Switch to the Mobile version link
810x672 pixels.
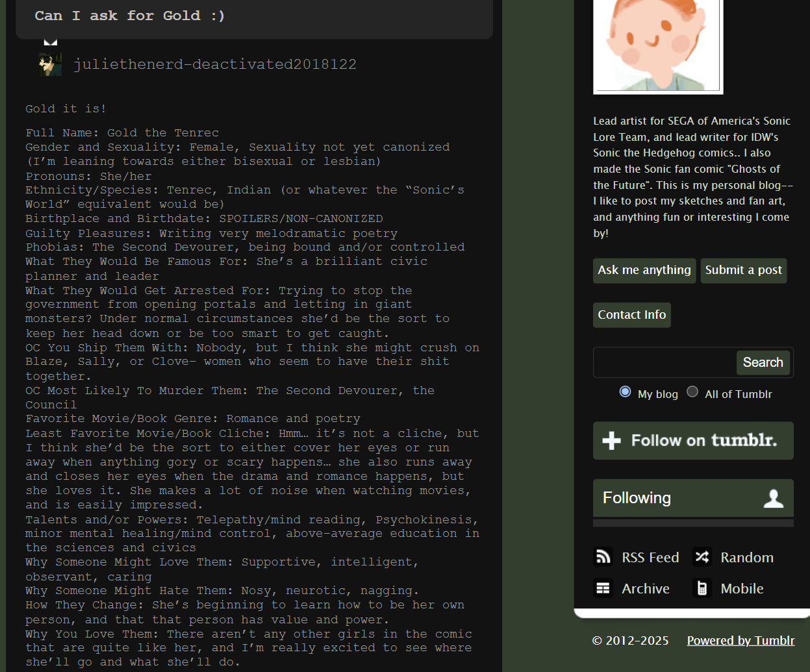point(742,588)
